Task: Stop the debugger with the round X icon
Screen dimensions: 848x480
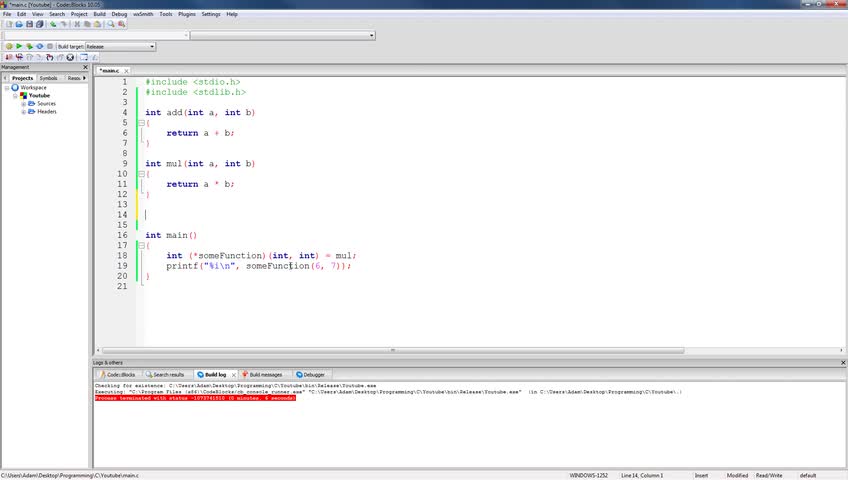Action: point(70,57)
